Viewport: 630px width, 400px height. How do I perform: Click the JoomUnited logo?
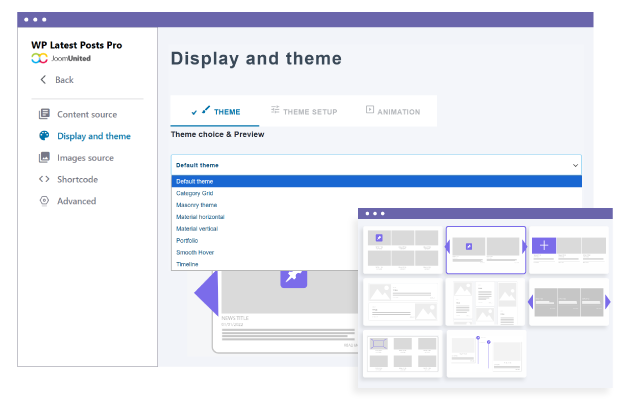pyautogui.click(x=61, y=58)
